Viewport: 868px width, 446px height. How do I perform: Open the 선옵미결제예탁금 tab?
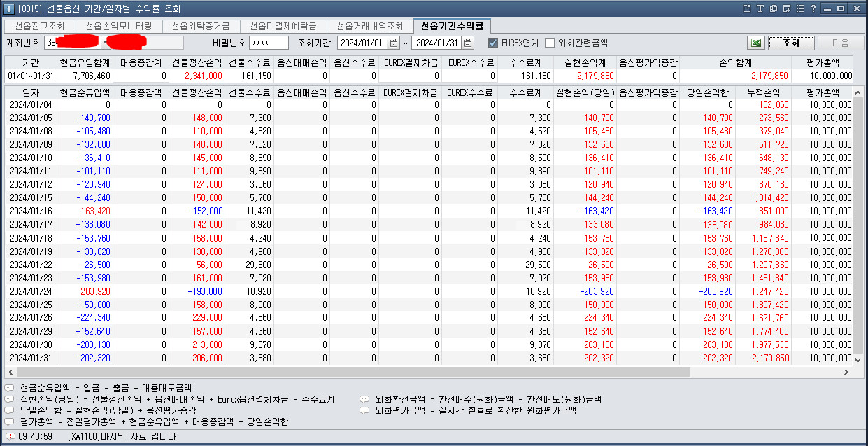(x=283, y=26)
